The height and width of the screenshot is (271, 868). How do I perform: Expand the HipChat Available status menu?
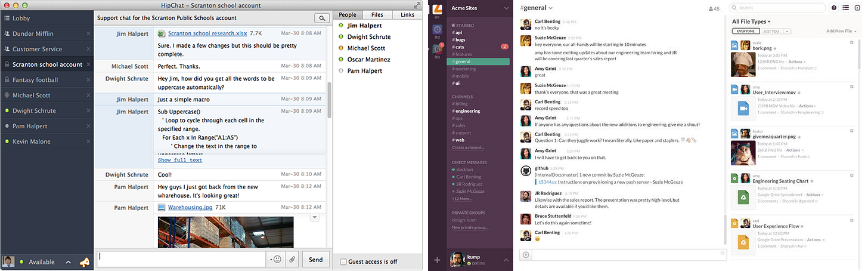(x=68, y=262)
